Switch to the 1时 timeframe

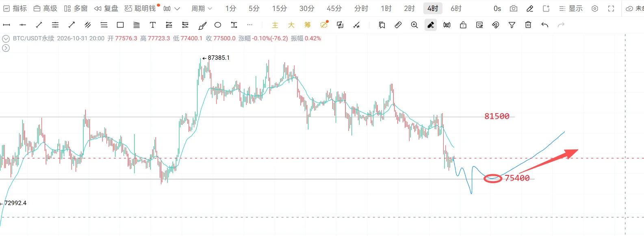click(386, 9)
